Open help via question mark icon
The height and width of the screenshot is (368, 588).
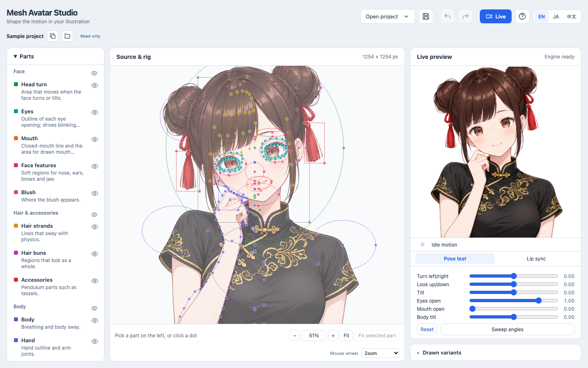click(x=522, y=16)
